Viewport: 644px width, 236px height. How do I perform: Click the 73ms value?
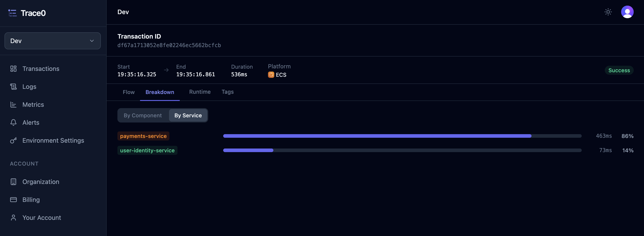(605, 150)
